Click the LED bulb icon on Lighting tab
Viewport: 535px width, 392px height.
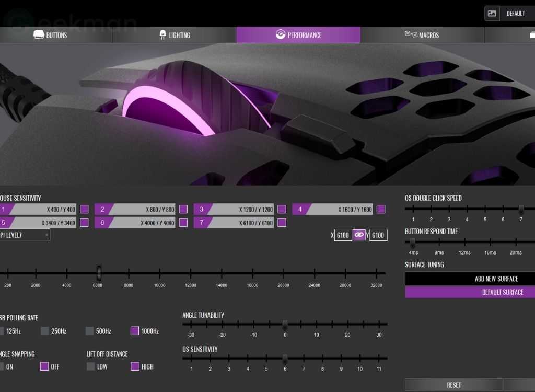click(x=162, y=35)
